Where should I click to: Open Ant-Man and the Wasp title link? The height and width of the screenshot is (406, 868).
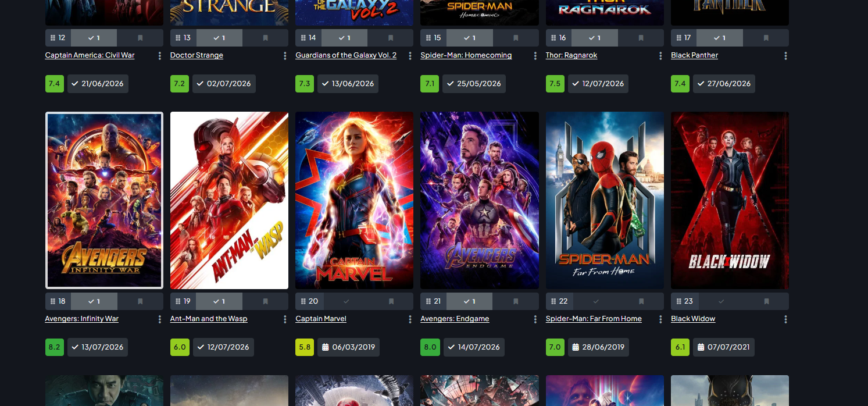tap(209, 319)
